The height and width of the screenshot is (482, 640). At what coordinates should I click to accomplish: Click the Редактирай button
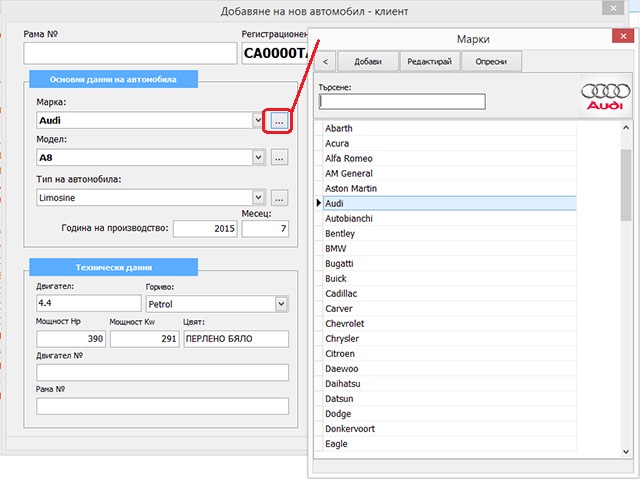pyautogui.click(x=429, y=62)
